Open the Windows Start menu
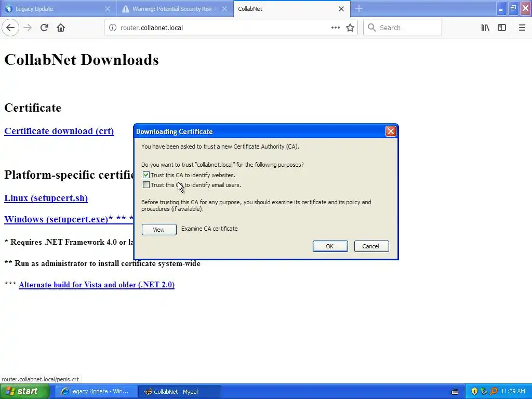 (25, 392)
